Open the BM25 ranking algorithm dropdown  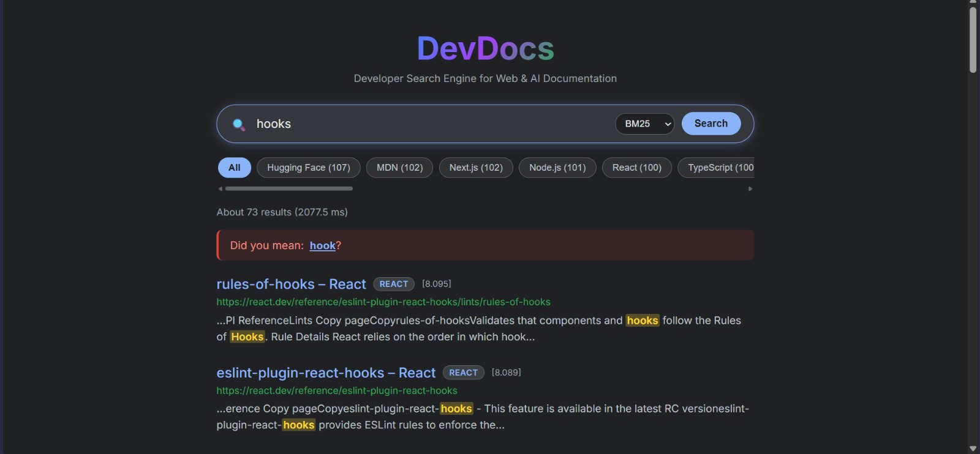click(x=644, y=124)
